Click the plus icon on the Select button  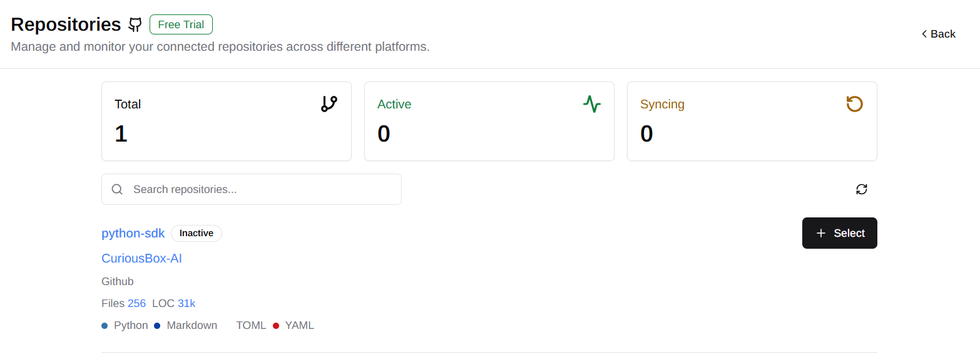pos(821,233)
